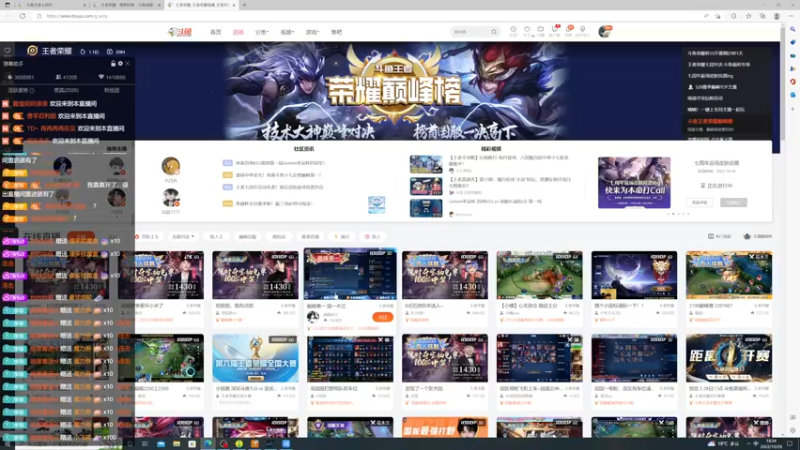Click the highlighted red item in banner side list
The width and height of the screenshot is (800, 450).
click(710, 121)
